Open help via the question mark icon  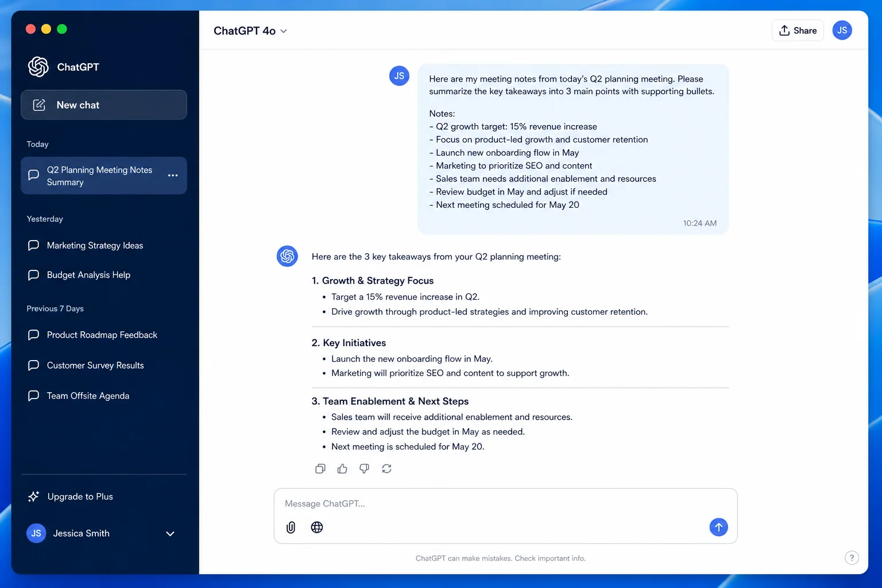click(852, 558)
